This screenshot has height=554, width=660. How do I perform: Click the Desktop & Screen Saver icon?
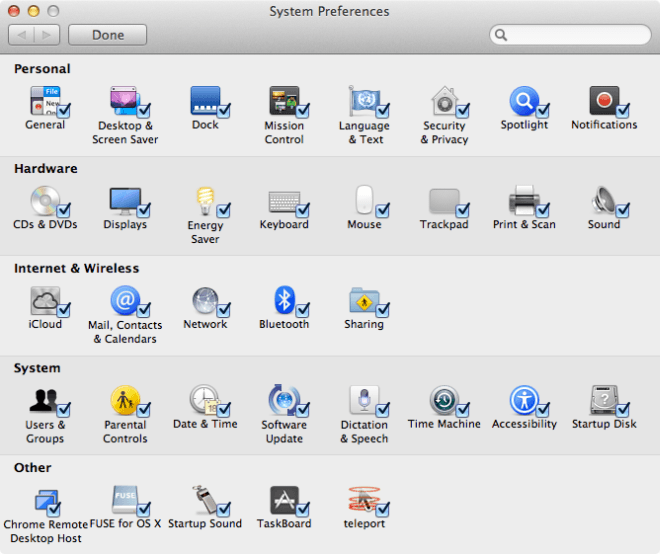(124, 101)
